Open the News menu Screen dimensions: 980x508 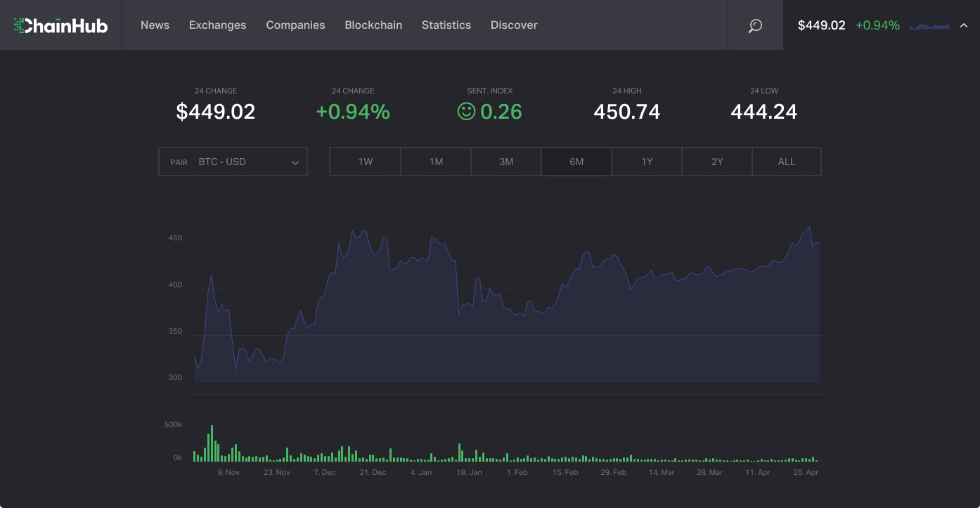point(155,25)
